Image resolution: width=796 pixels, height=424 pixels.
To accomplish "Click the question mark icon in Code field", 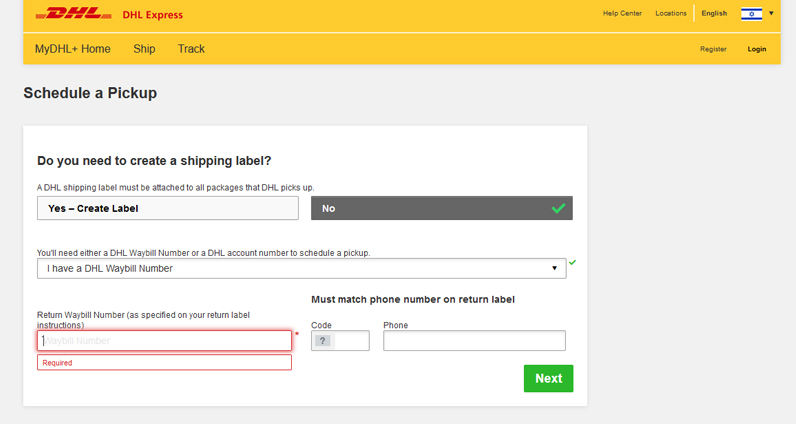I will click(322, 341).
